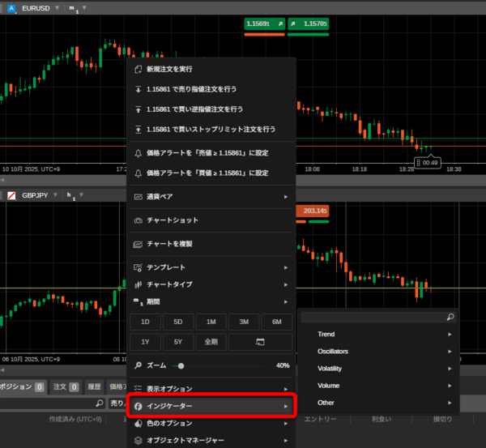Click the indicator search input field
486x448 pixels.
click(373, 317)
